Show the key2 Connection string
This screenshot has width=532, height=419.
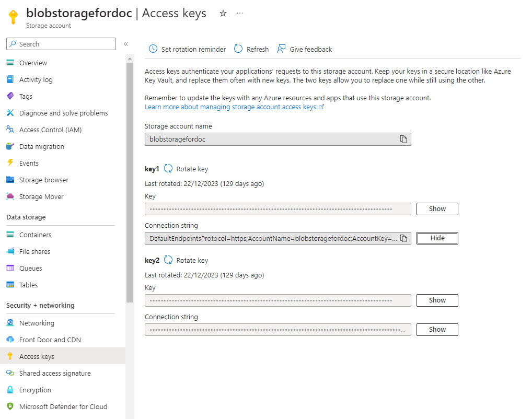[437, 330]
